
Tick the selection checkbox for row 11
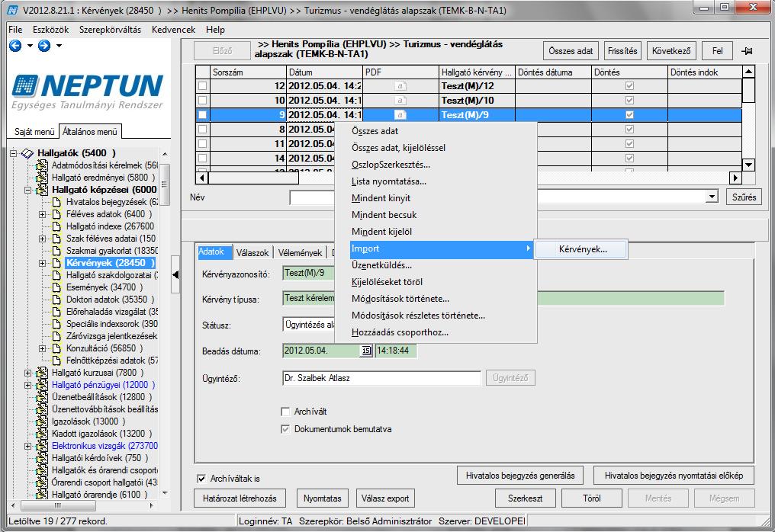[203, 144]
